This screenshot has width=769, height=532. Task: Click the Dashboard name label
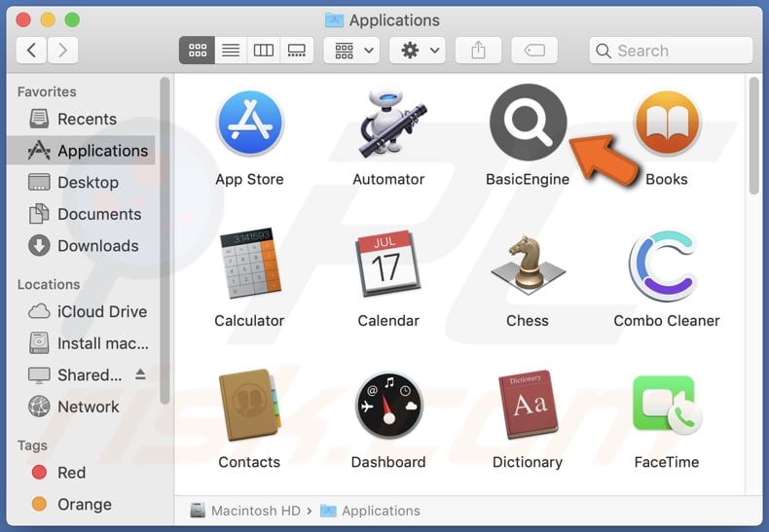coord(388,462)
